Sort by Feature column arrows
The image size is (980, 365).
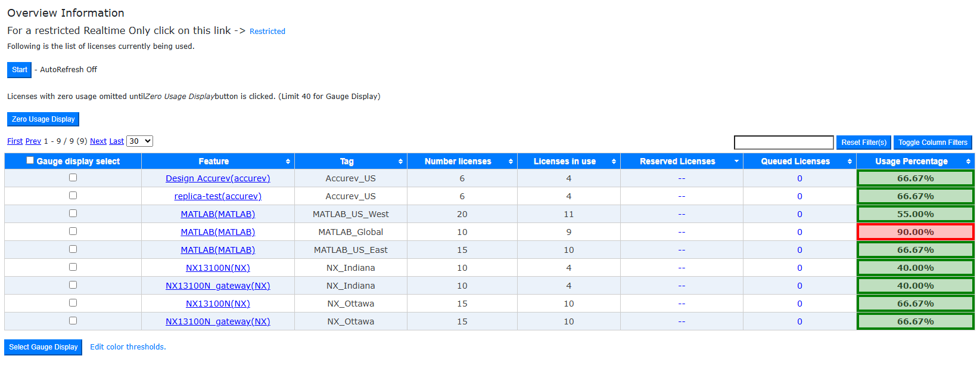click(x=288, y=162)
